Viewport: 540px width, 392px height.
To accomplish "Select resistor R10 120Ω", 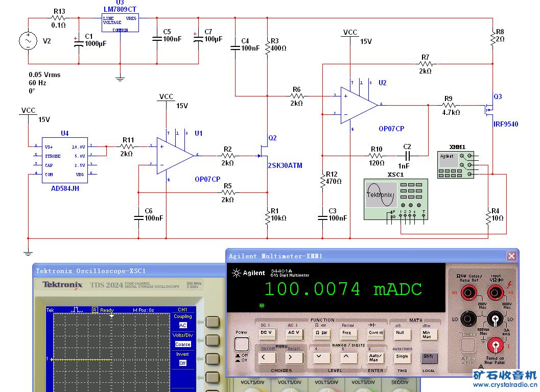I will (375, 156).
